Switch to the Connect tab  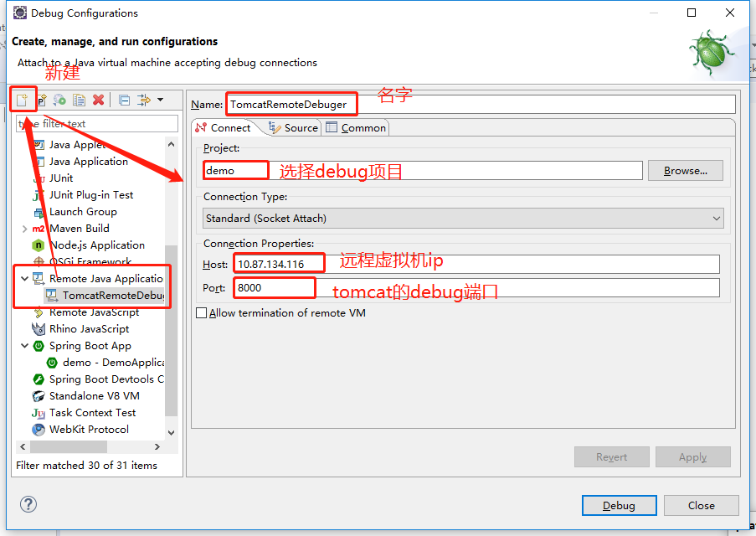(224, 128)
